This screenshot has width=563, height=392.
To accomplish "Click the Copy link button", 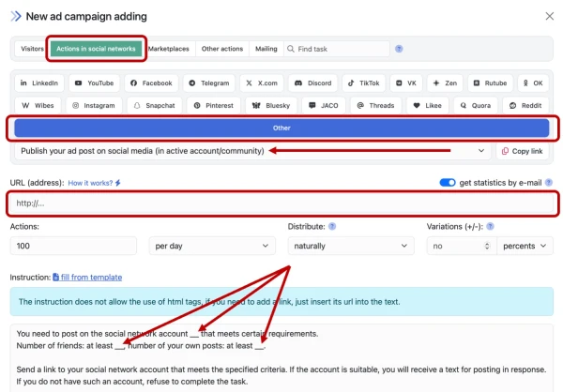I will point(524,151).
